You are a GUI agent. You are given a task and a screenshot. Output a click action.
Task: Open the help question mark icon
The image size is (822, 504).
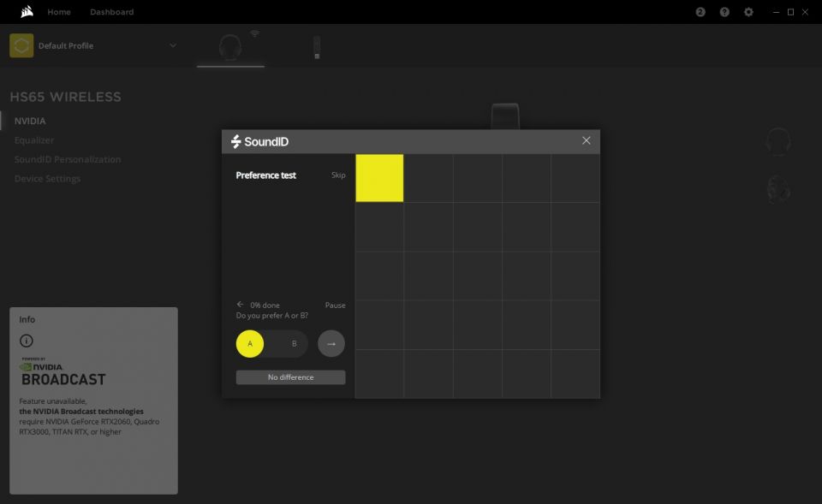tap(724, 11)
